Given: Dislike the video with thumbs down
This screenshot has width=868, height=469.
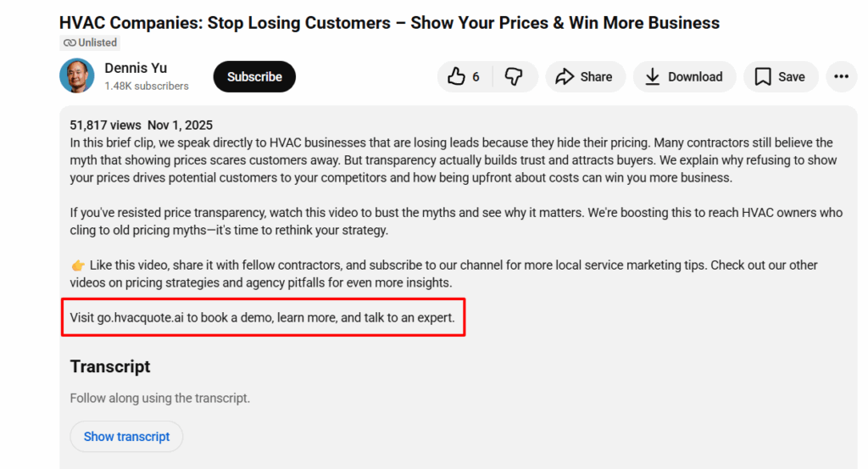Looking at the screenshot, I should [x=514, y=77].
